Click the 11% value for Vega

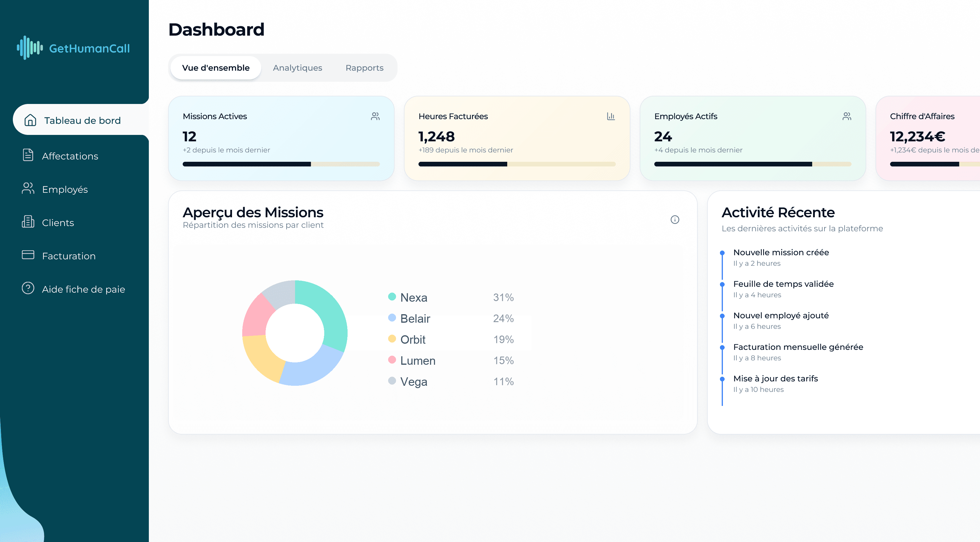pos(503,381)
